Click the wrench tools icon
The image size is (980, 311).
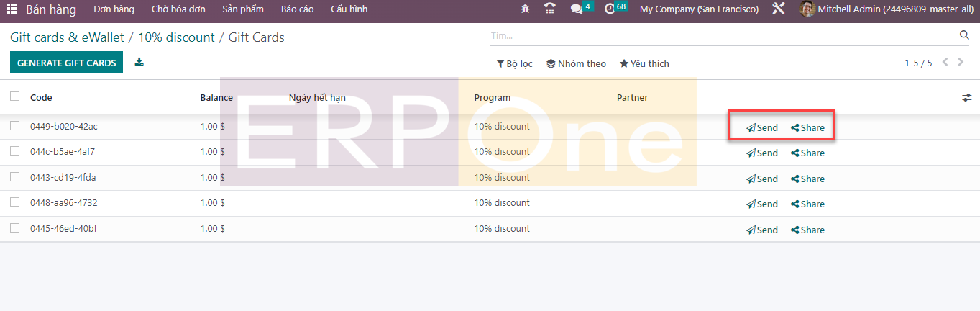click(778, 9)
